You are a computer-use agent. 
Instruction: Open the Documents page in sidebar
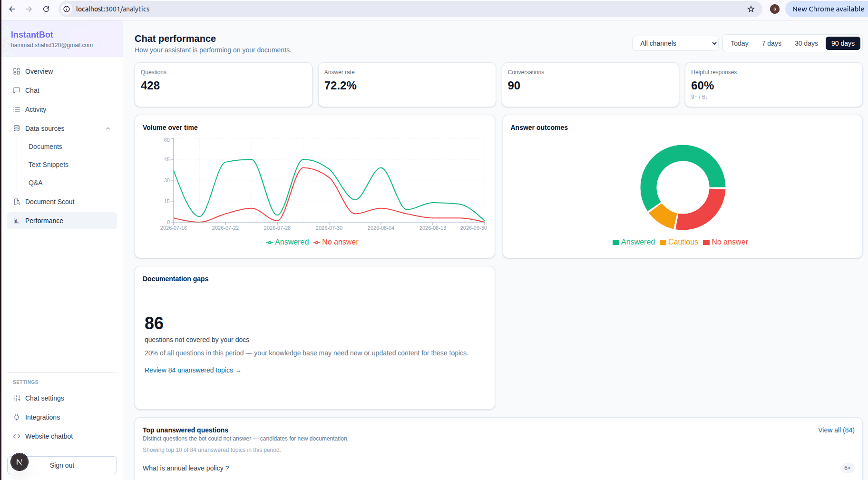(x=45, y=147)
